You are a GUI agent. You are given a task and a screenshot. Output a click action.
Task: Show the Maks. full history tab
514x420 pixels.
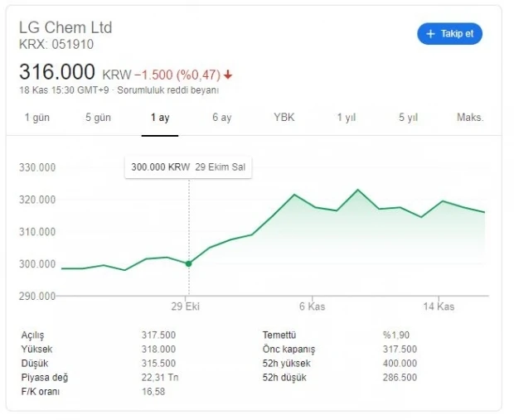point(470,117)
